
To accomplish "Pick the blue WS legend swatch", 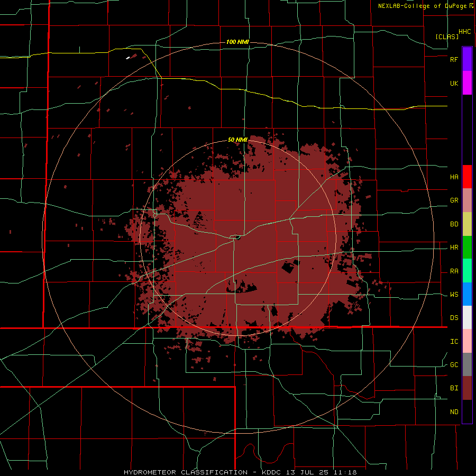I will pos(467,294).
